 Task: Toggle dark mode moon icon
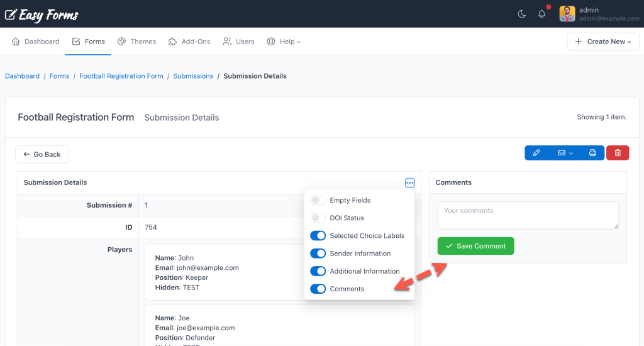click(x=521, y=14)
